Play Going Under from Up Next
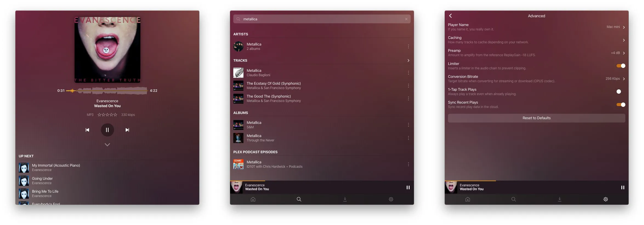The height and width of the screenshot is (225, 644). tap(107, 181)
